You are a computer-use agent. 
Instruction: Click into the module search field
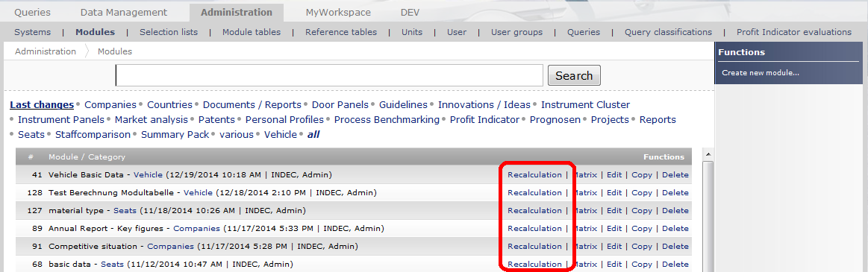[329, 76]
